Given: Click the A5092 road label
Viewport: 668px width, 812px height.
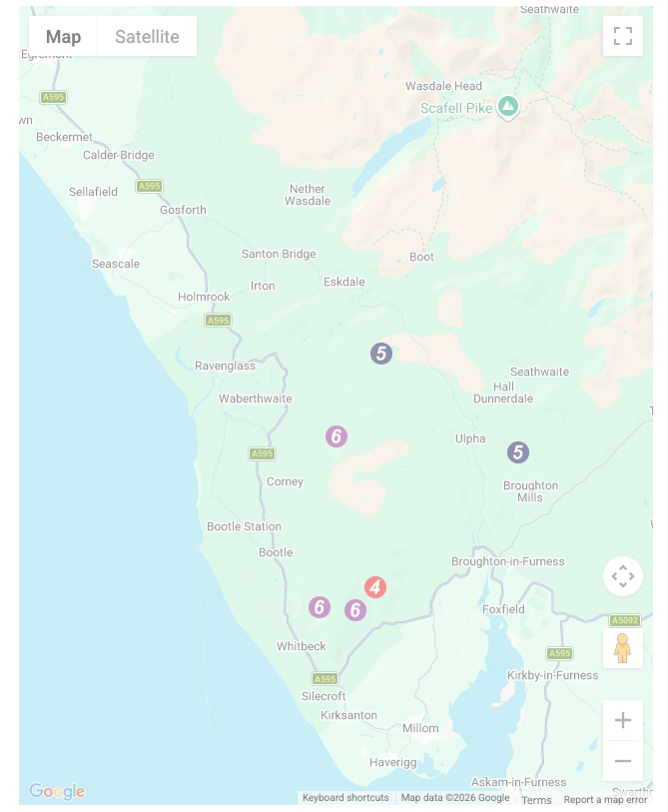Looking at the screenshot, I should click(x=623, y=620).
